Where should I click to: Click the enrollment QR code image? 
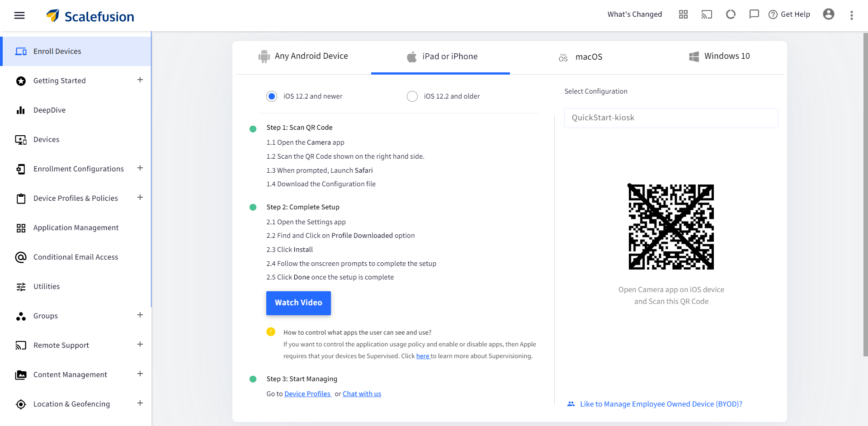coord(671,227)
